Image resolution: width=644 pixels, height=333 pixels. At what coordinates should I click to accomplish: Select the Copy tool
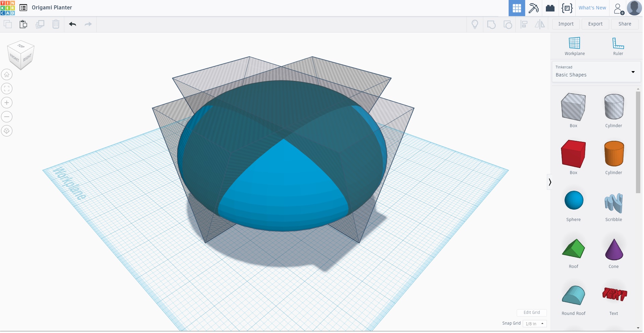pos(7,24)
